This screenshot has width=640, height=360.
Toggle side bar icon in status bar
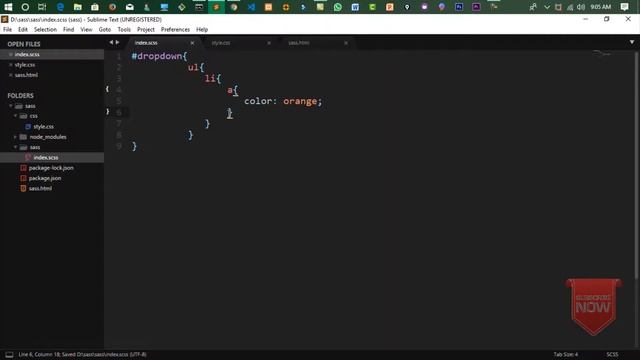9,355
